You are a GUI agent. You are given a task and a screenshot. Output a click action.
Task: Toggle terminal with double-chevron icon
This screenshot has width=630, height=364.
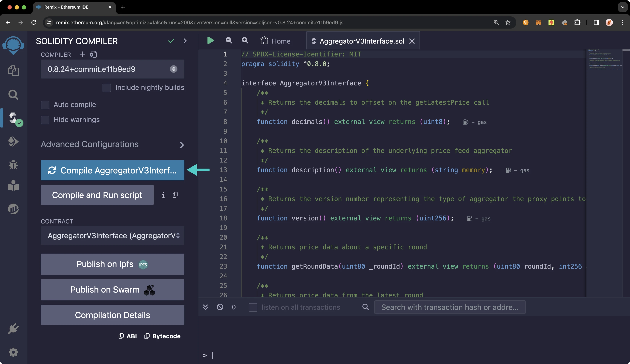click(x=205, y=307)
